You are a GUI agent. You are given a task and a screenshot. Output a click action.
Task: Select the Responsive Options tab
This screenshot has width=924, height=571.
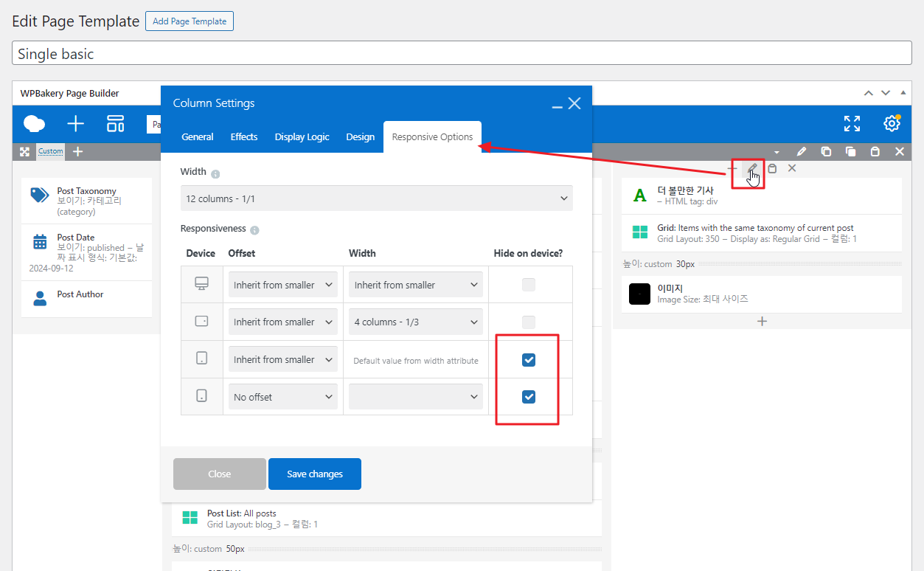(433, 136)
